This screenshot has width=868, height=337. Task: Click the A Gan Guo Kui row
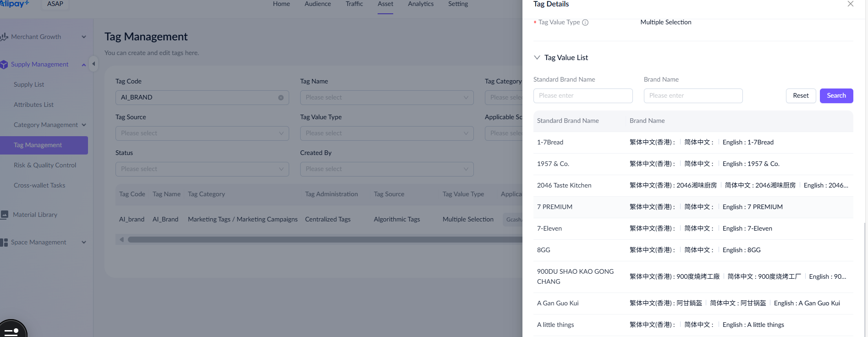coord(693,304)
